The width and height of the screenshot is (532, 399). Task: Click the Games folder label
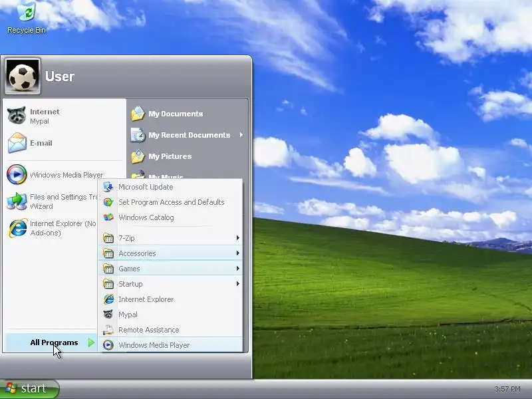(129, 269)
